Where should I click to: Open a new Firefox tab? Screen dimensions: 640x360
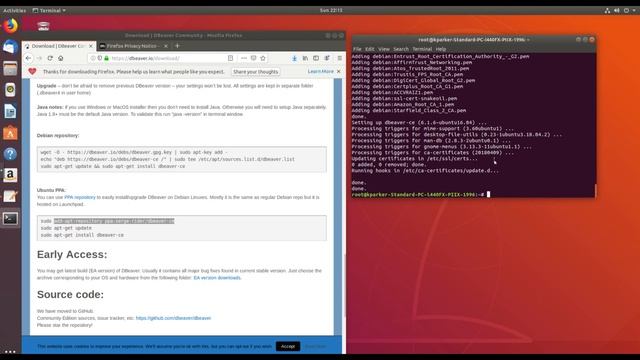point(177,46)
